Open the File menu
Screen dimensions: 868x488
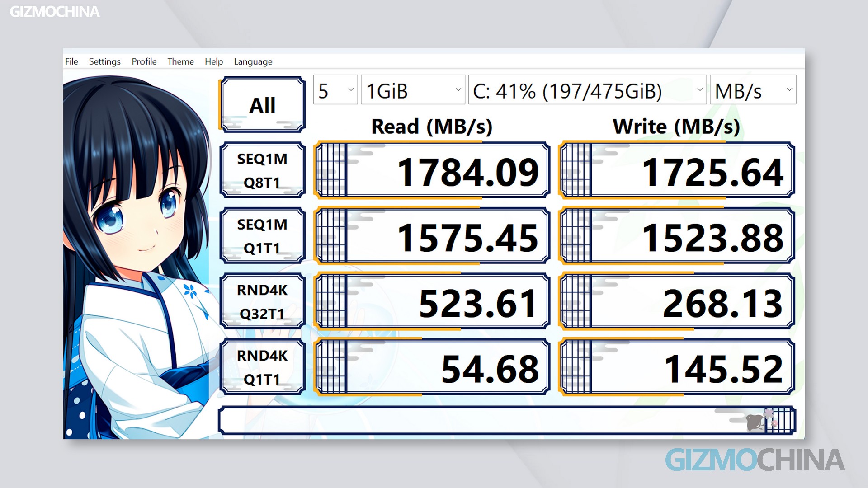pos(71,61)
